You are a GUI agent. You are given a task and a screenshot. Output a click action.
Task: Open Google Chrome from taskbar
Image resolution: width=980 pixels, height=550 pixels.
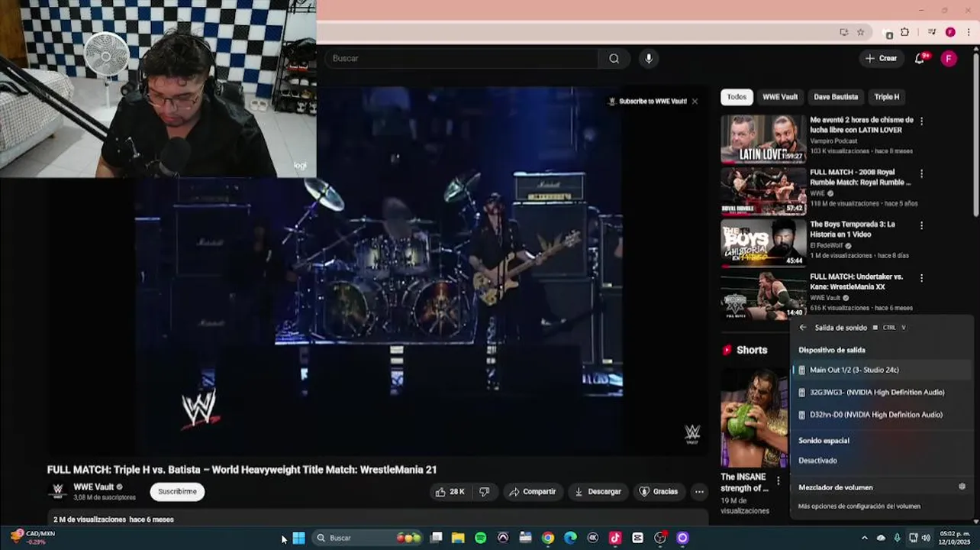(x=548, y=539)
